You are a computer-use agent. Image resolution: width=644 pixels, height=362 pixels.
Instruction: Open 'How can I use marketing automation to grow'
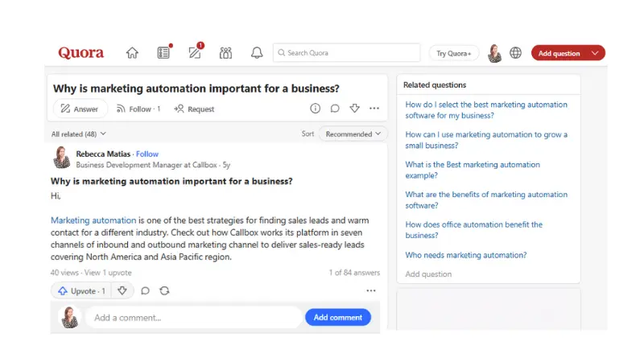(486, 140)
